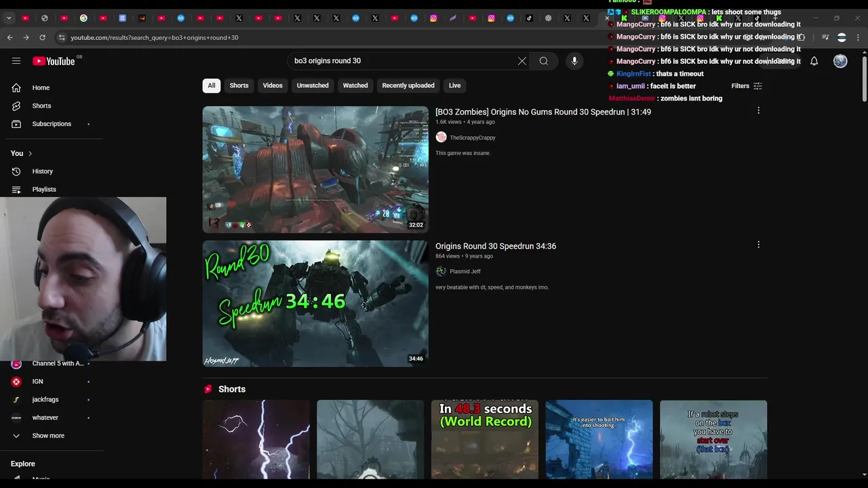The height and width of the screenshot is (488, 868).
Task: Open more options for No Gums Speedrun video
Action: pos(758,110)
